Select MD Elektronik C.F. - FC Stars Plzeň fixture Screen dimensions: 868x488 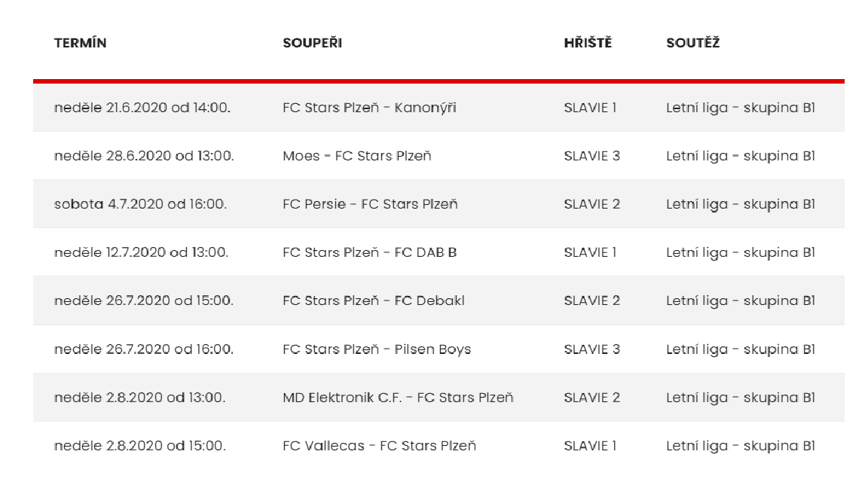(398, 398)
